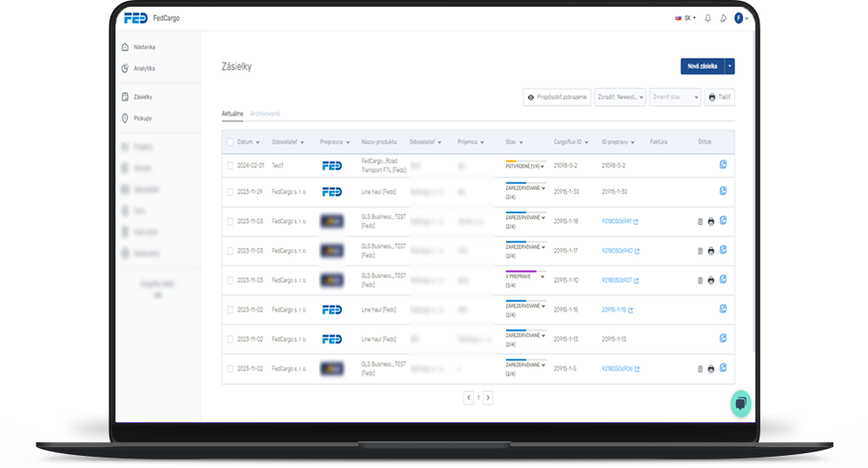Open the notifications bell icon
868x468 pixels.
pos(707,18)
